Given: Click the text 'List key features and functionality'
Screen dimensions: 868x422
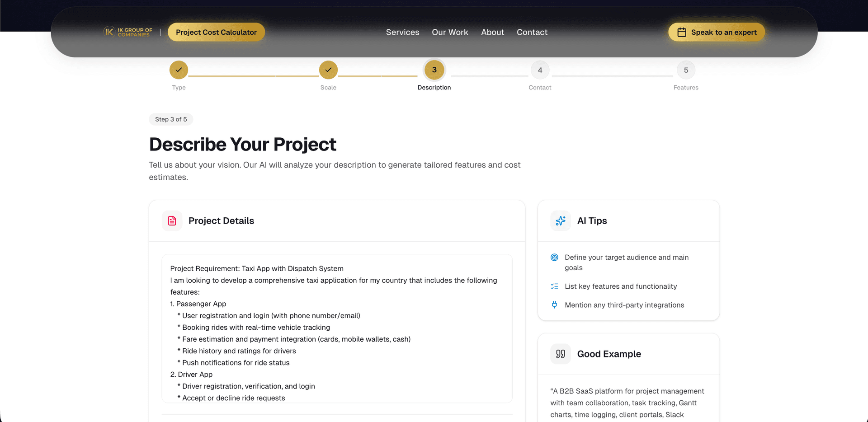Looking at the screenshot, I should [621, 286].
